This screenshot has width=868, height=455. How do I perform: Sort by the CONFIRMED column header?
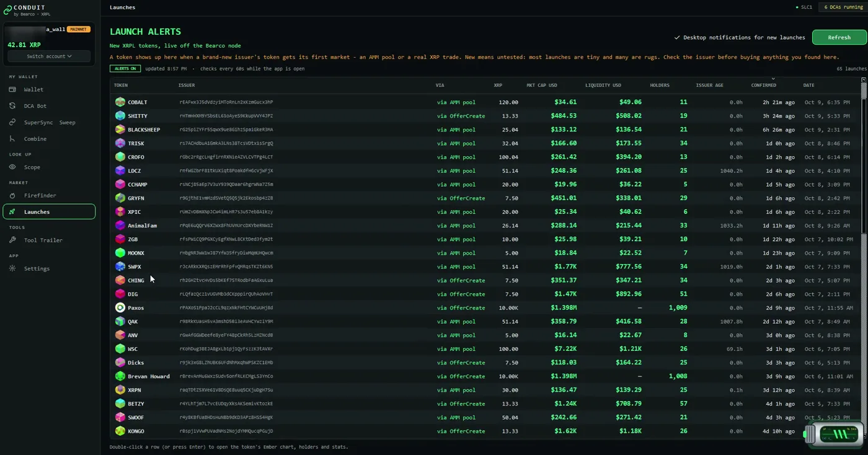(x=763, y=85)
